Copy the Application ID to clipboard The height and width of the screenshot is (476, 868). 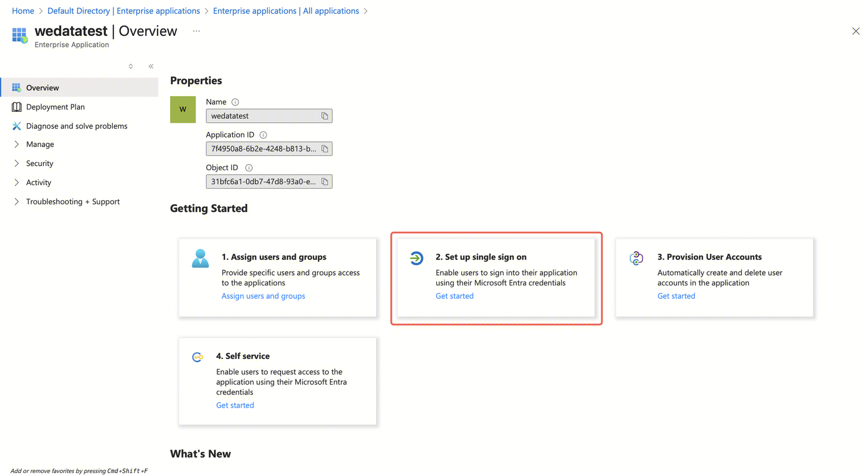pyautogui.click(x=325, y=149)
